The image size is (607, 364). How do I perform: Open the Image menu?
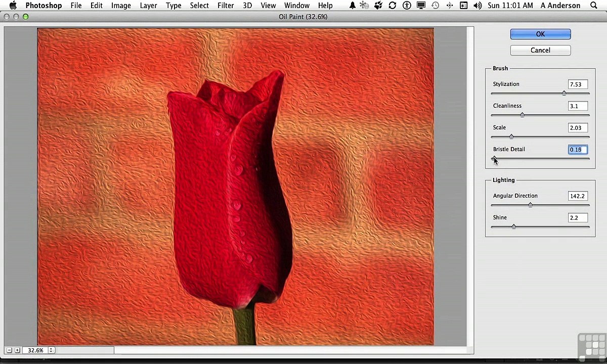point(121,6)
